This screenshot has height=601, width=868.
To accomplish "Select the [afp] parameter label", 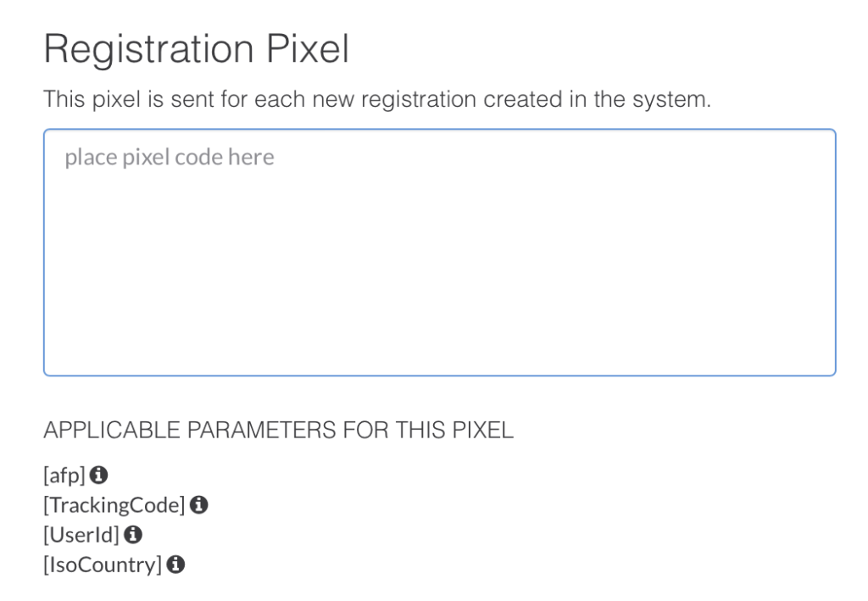I will [64, 476].
